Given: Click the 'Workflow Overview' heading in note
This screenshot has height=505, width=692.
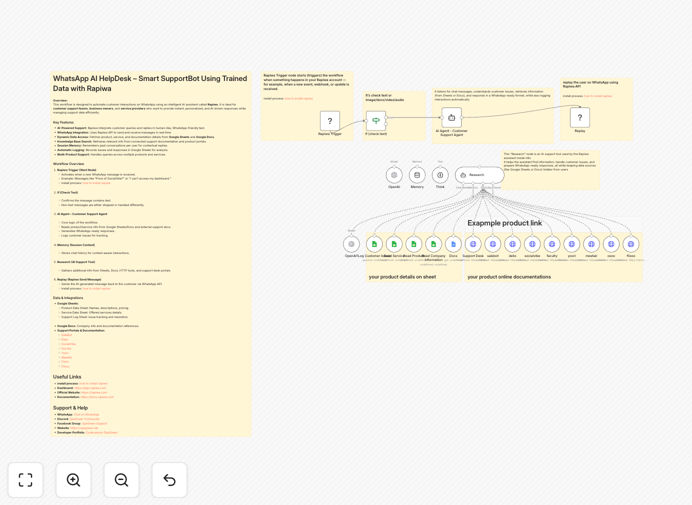Looking at the screenshot, I should 68,164.
